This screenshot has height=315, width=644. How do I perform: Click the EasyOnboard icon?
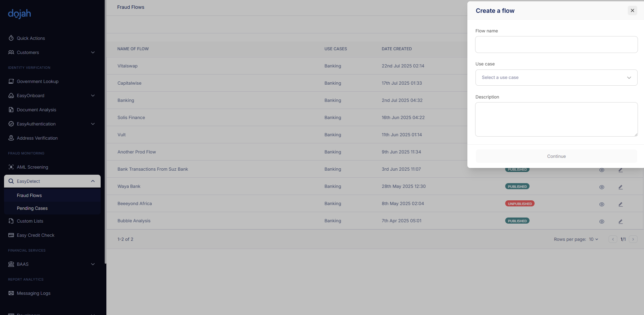(11, 95)
